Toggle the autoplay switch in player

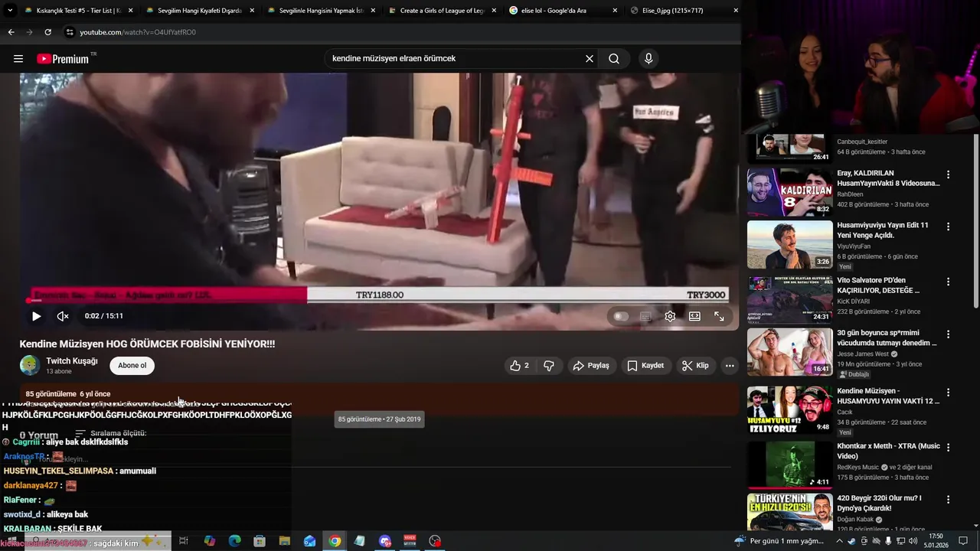click(x=621, y=316)
